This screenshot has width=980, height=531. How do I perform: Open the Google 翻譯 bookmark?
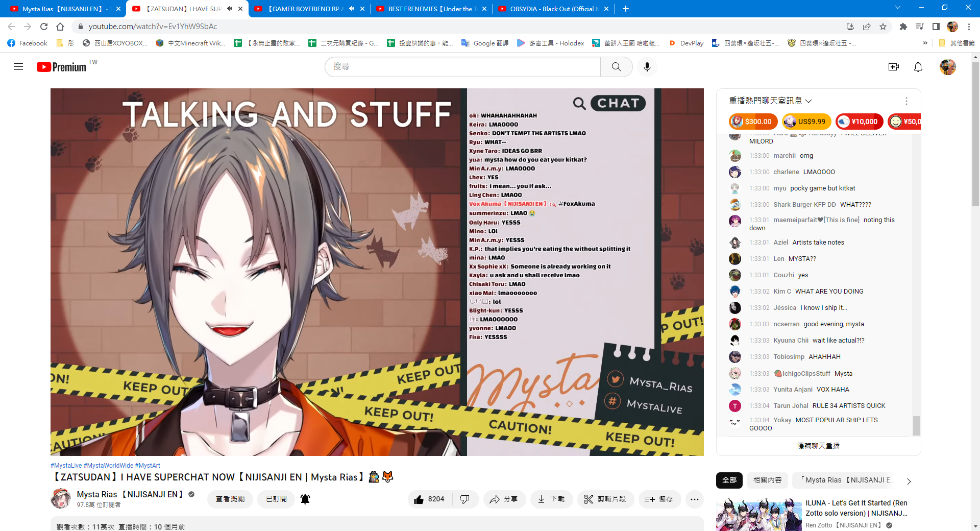tap(485, 43)
